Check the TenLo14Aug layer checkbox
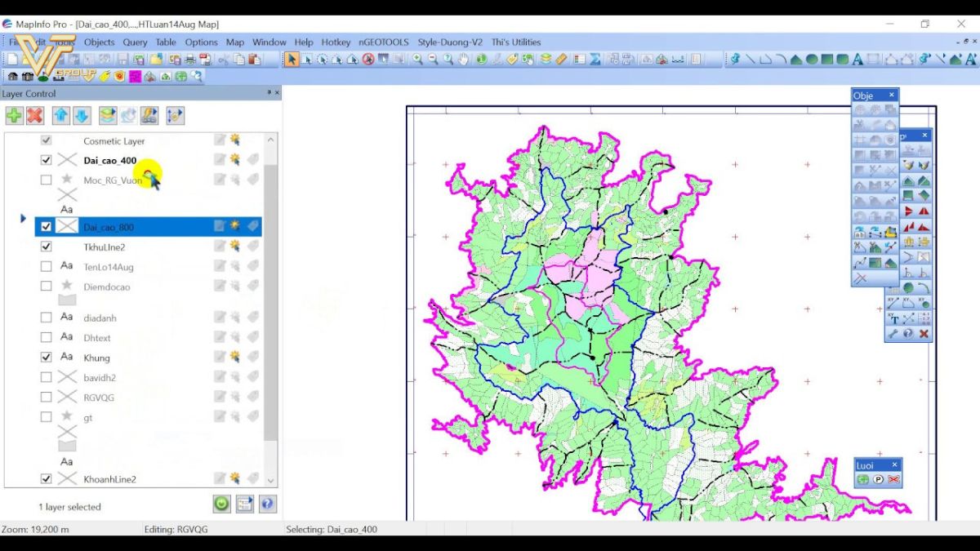 coord(46,266)
